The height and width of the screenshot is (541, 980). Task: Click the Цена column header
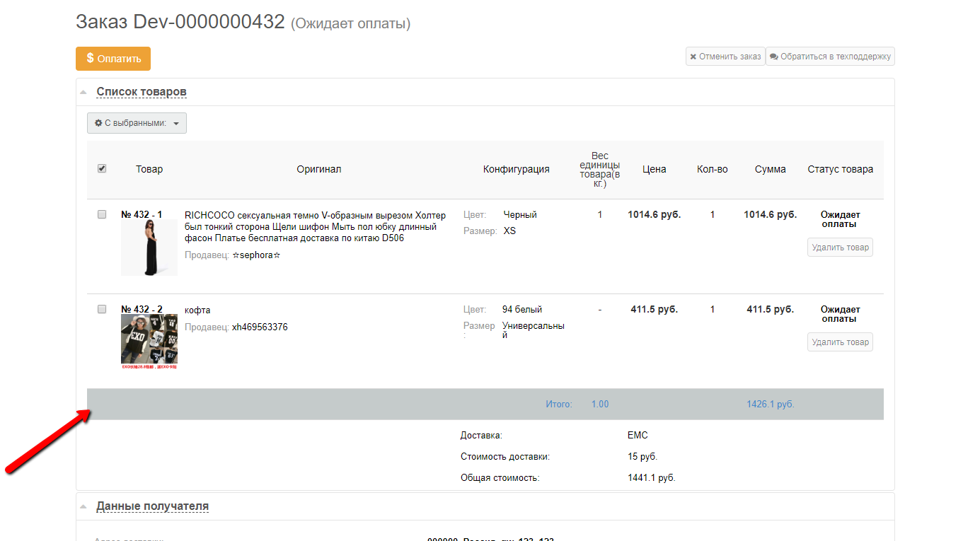point(655,169)
